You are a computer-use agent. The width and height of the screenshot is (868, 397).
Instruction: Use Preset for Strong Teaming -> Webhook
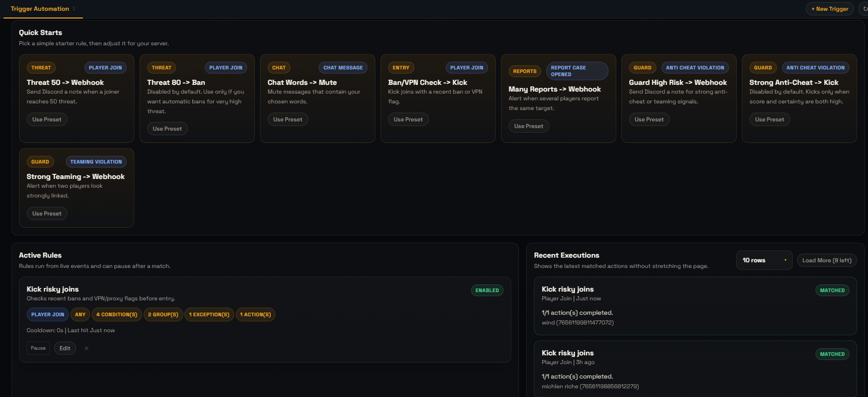(x=47, y=213)
